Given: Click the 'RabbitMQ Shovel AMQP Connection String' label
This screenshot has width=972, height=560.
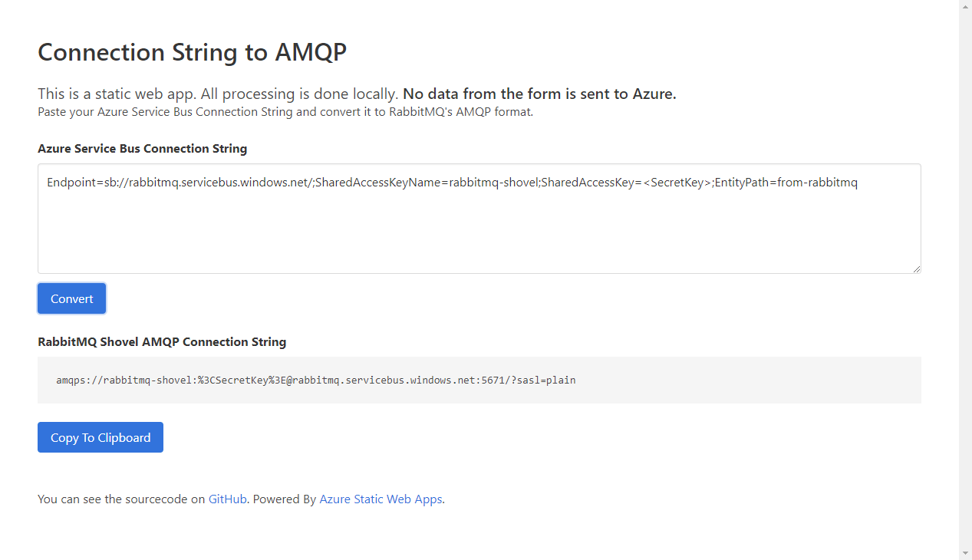Looking at the screenshot, I should (x=162, y=342).
